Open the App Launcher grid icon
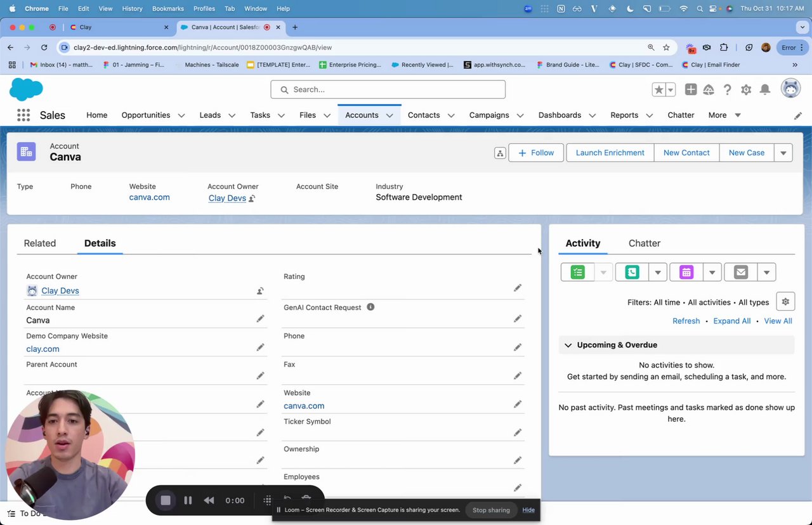 coord(23,115)
